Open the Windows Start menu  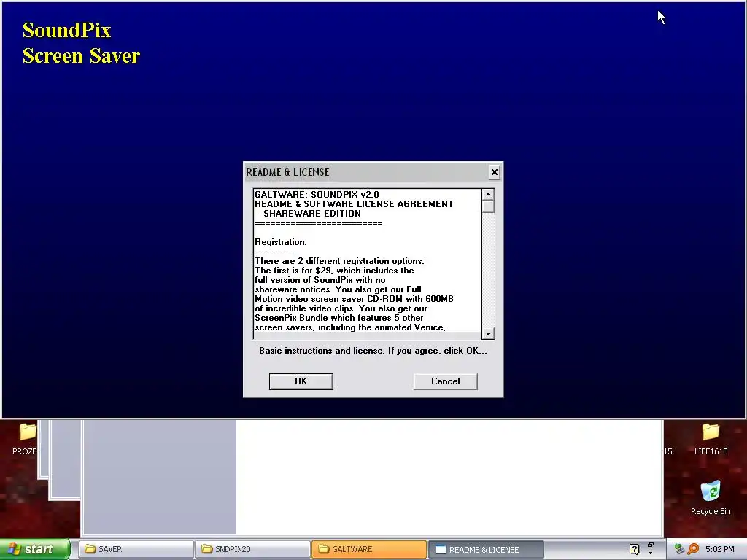(35, 549)
